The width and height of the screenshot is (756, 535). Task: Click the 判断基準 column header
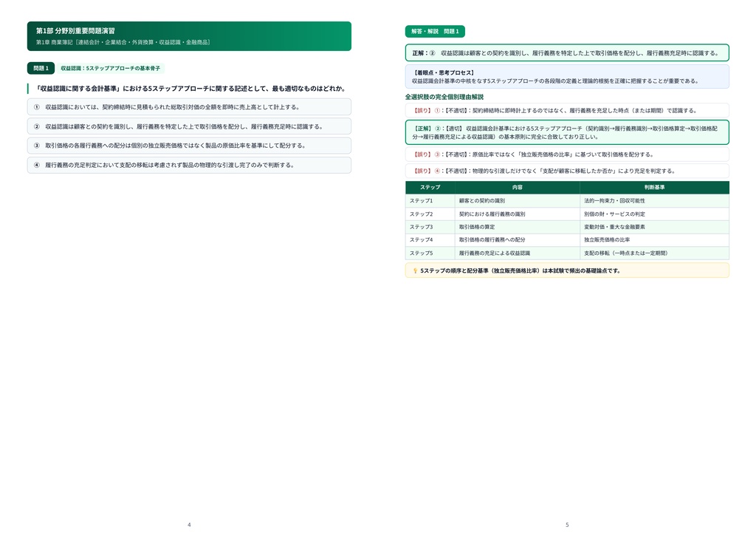tap(654, 187)
